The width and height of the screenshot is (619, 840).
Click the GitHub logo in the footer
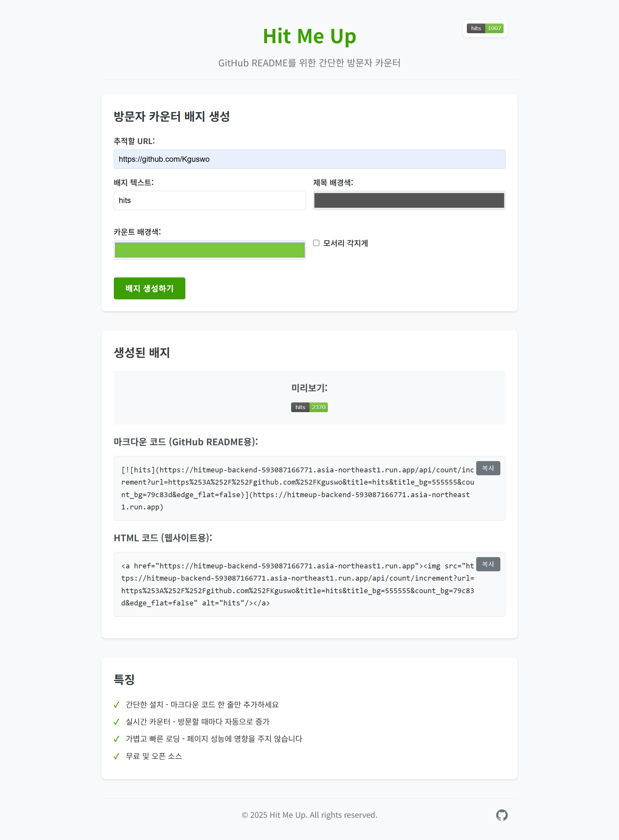502,815
